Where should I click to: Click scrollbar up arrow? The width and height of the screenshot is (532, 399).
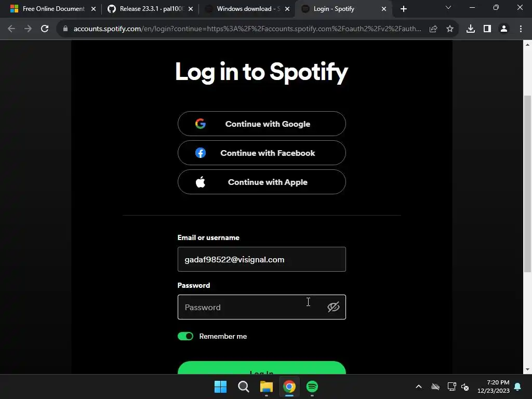click(x=527, y=45)
